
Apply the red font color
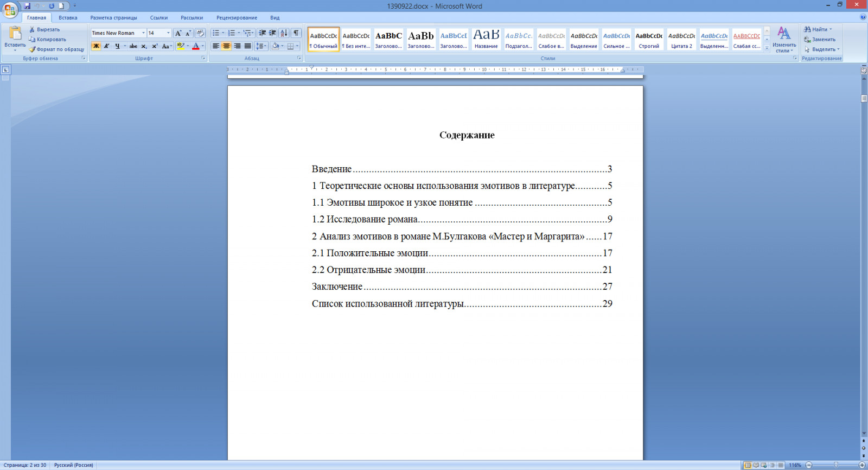[x=196, y=46]
